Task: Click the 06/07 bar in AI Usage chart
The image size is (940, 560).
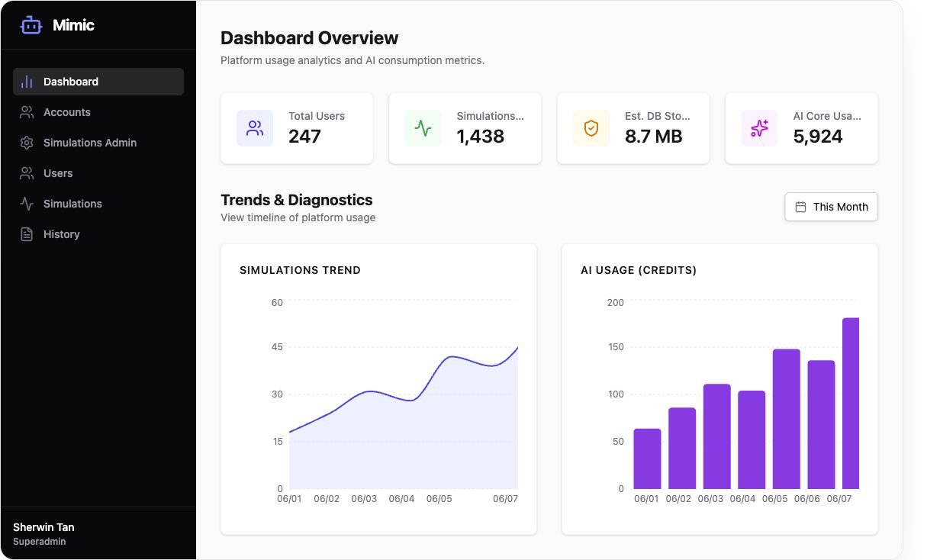Action: click(851, 404)
